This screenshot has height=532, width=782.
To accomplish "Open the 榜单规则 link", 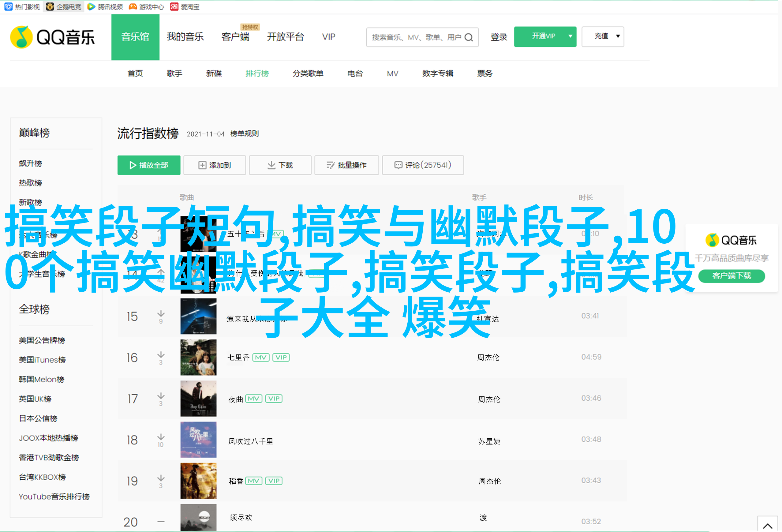I will [244, 133].
